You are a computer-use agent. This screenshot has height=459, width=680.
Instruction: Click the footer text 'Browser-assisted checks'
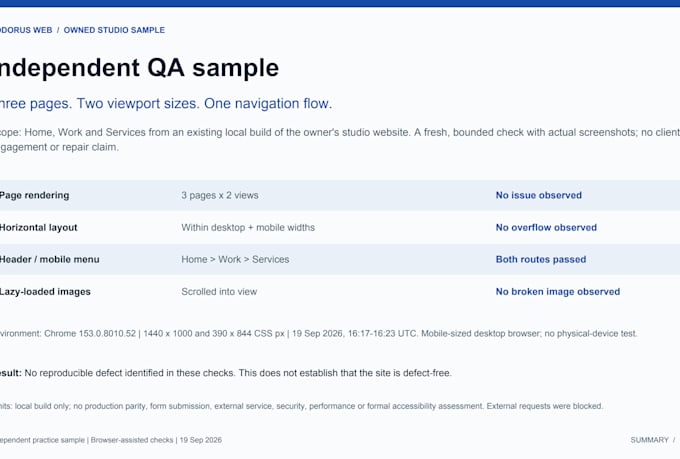[x=132, y=440]
